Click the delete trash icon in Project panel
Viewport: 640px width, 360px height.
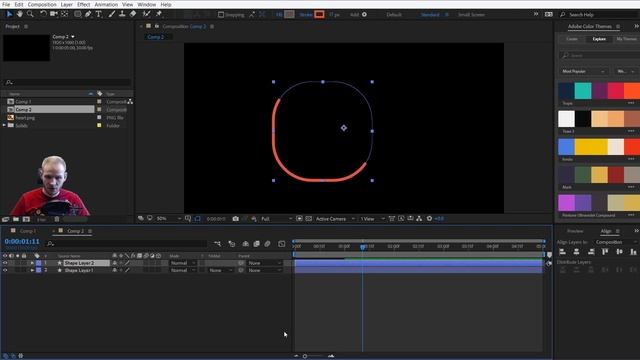click(x=57, y=220)
